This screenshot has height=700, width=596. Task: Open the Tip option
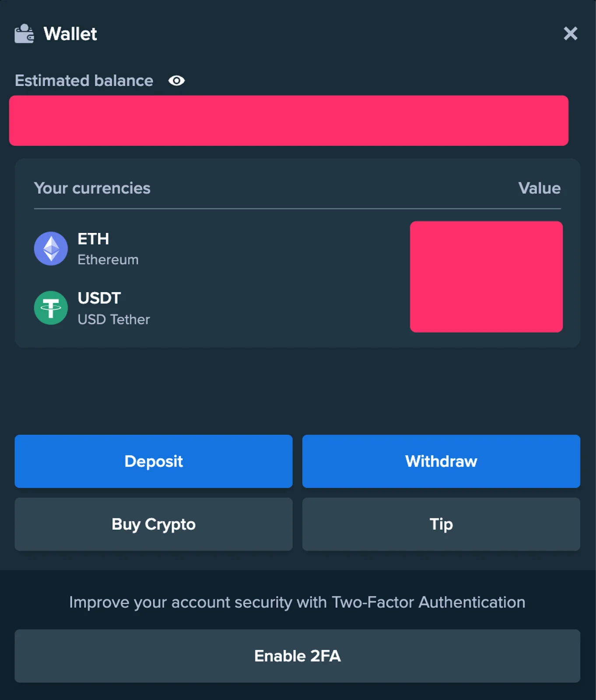click(441, 524)
